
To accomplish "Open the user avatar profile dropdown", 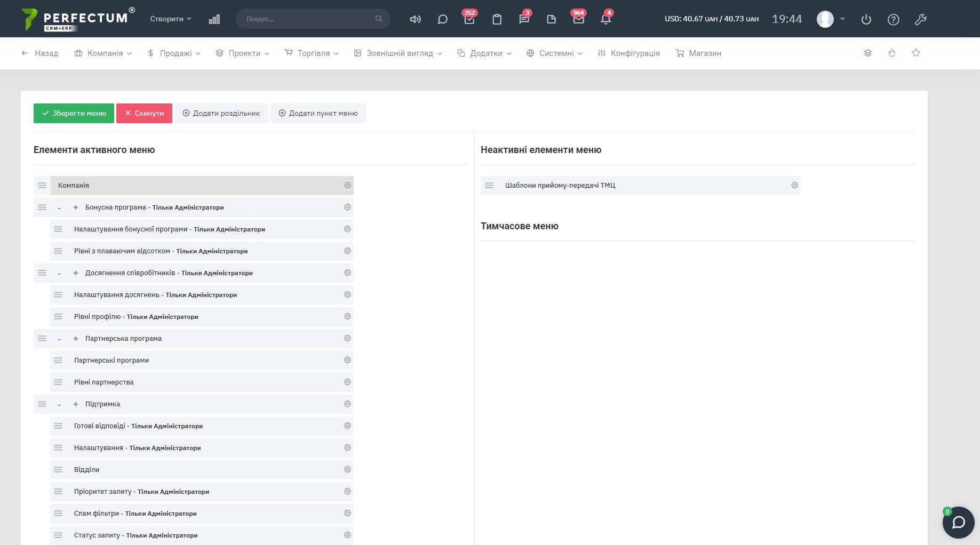I will coord(830,19).
